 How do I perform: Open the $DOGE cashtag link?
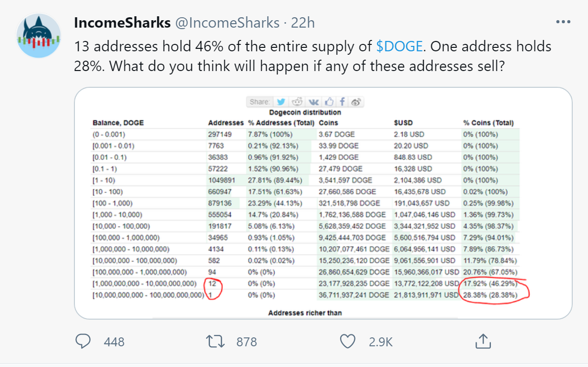[399, 46]
